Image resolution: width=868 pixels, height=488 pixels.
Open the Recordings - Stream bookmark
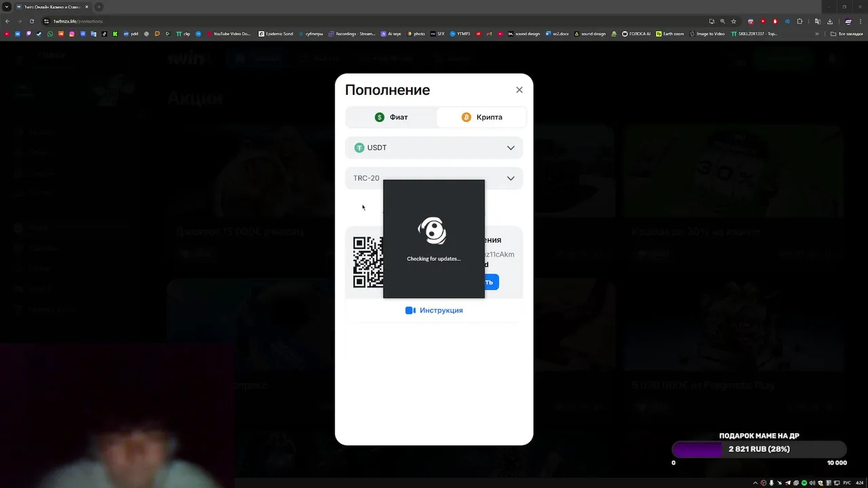click(x=352, y=34)
